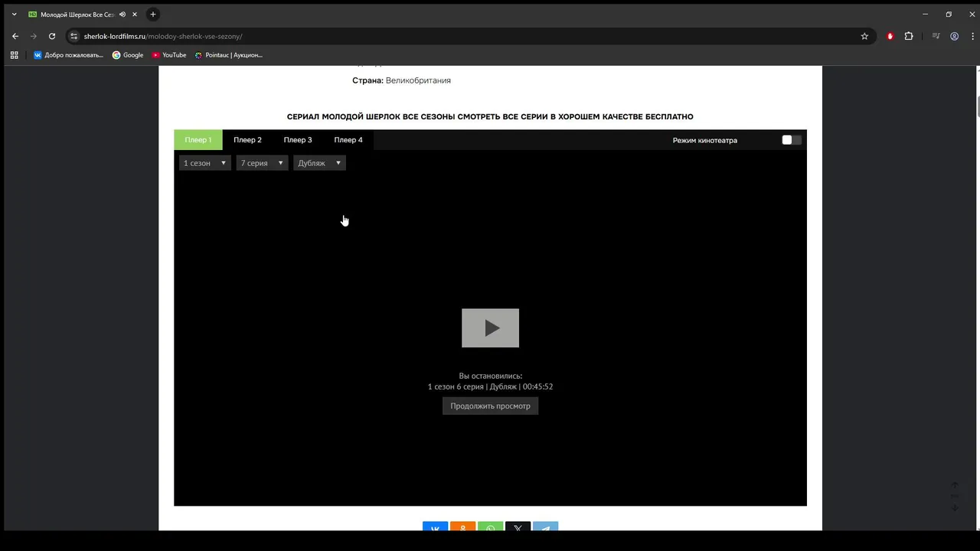Viewport: 980px width, 551px height.
Task: Share on VK with the blue icon
Action: pos(435,527)
